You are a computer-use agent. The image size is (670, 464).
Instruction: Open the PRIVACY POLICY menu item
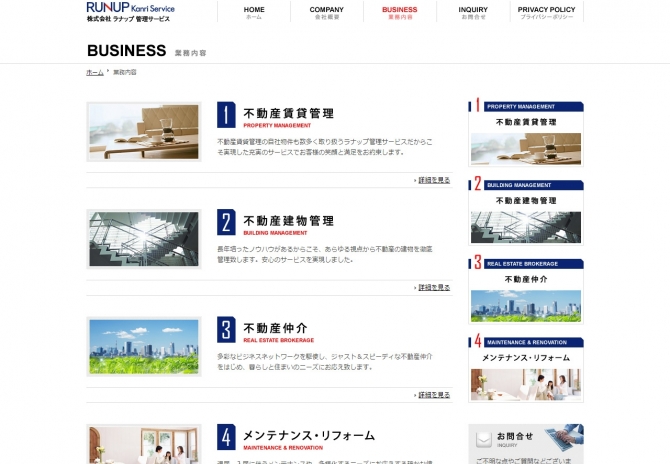click(x=547, y=12)
